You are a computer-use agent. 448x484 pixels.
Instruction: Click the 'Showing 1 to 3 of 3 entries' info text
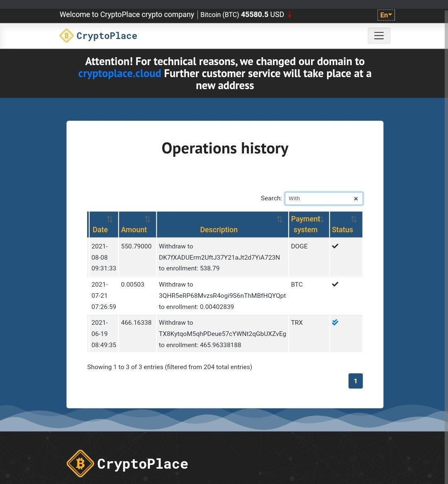click(x=170, y=367)
